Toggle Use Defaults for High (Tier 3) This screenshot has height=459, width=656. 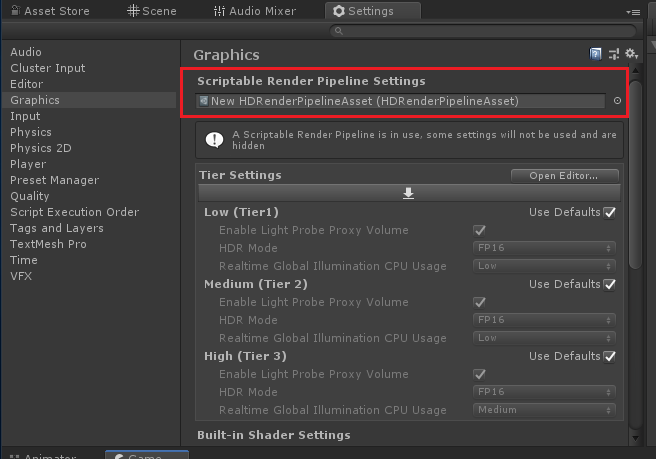click(610, 356)
